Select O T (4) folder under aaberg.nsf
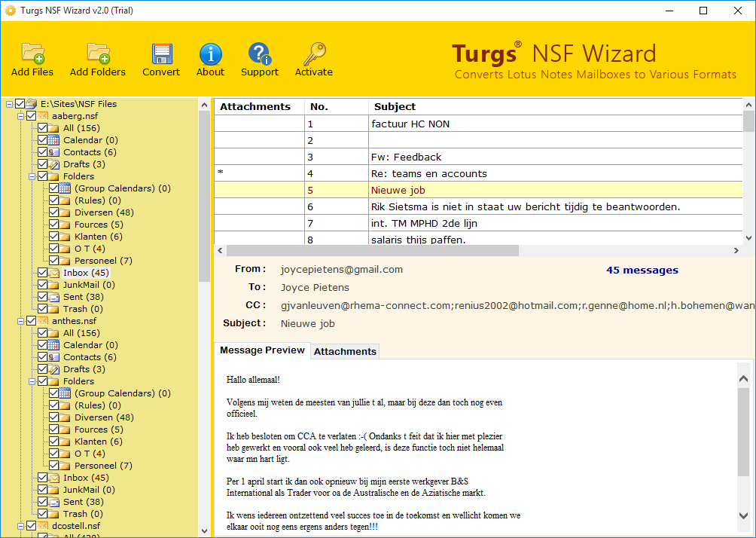 [90, 249]
